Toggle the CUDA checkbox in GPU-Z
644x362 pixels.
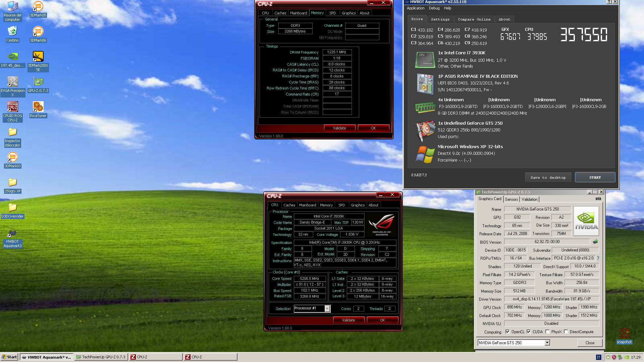coord(529,331)
